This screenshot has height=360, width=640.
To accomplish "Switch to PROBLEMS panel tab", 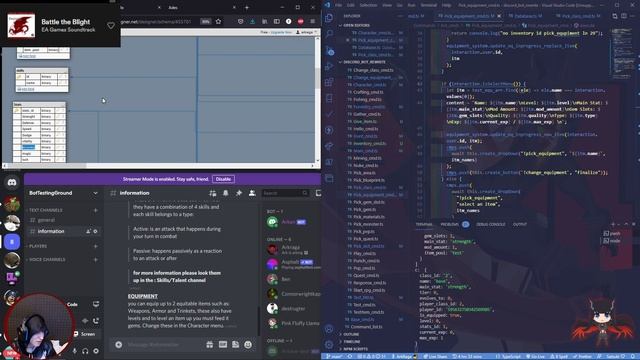I will (449, 224).
